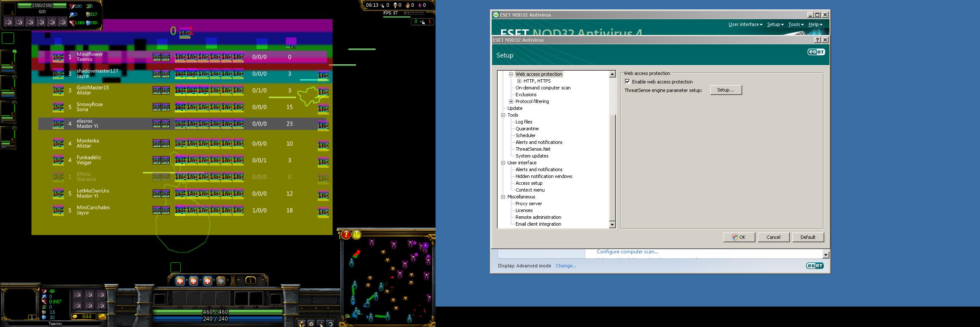
Task: Click the settings tree scroll-up arrow
Action: pos(612,74)
